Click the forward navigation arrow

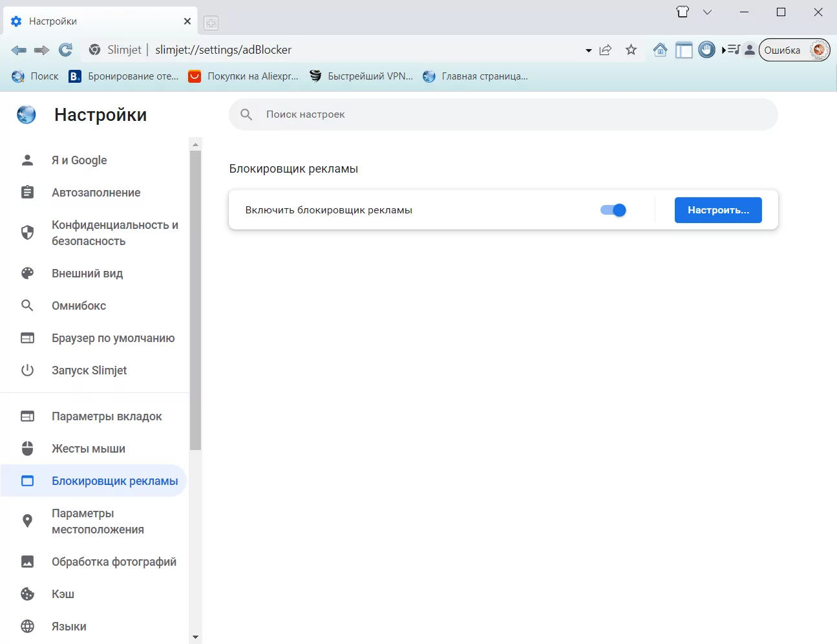pos(42,50)
